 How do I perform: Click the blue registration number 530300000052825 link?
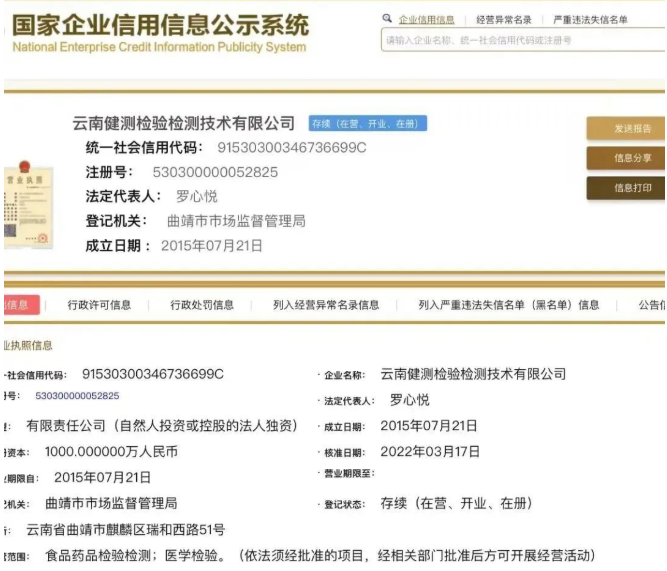pos(77,396)
